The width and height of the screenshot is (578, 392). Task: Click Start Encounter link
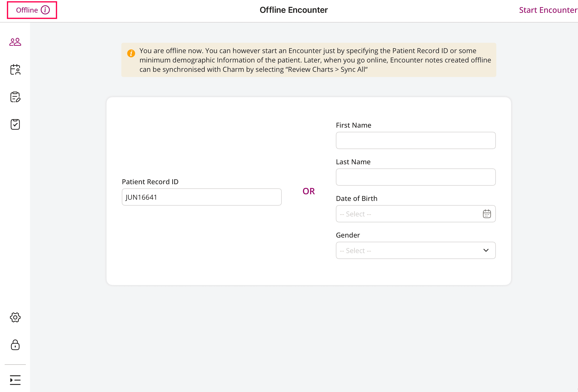tap(548, 10)
